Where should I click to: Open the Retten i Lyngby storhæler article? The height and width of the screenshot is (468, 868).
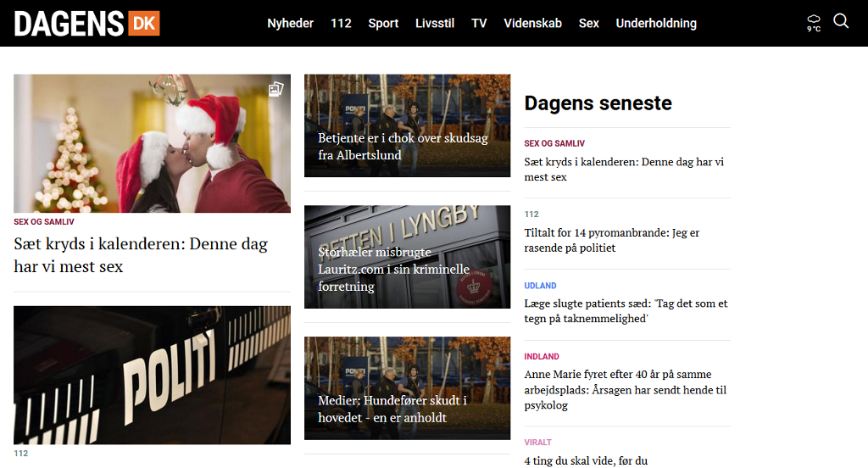[408, 257]
